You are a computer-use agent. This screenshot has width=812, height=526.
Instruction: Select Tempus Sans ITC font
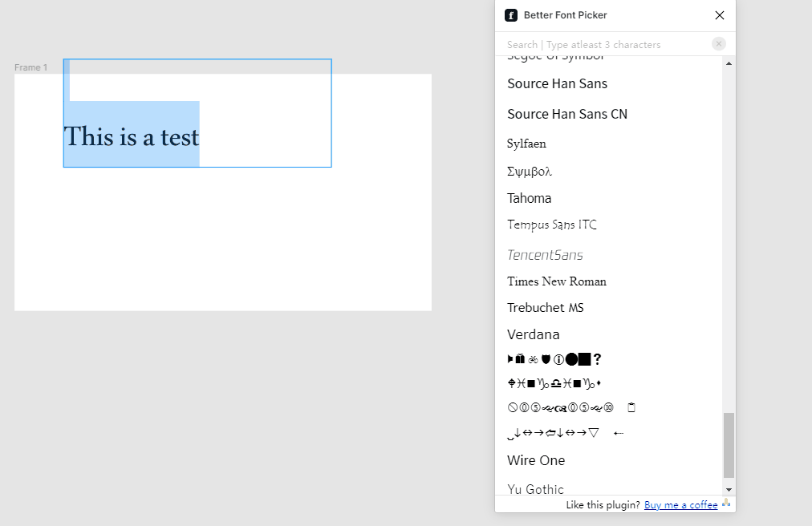coord(552,225)
